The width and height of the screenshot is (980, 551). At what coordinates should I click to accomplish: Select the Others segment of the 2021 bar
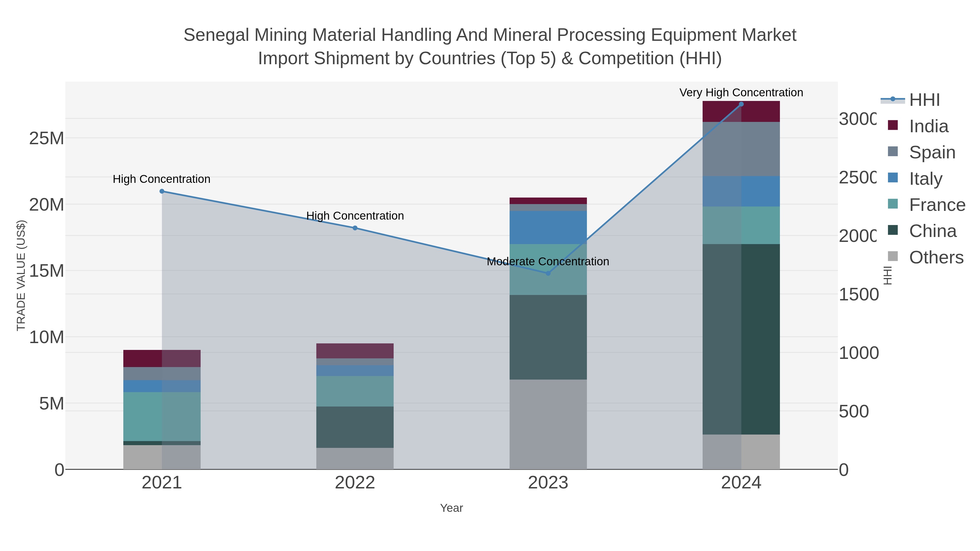(x=162, y=457)
